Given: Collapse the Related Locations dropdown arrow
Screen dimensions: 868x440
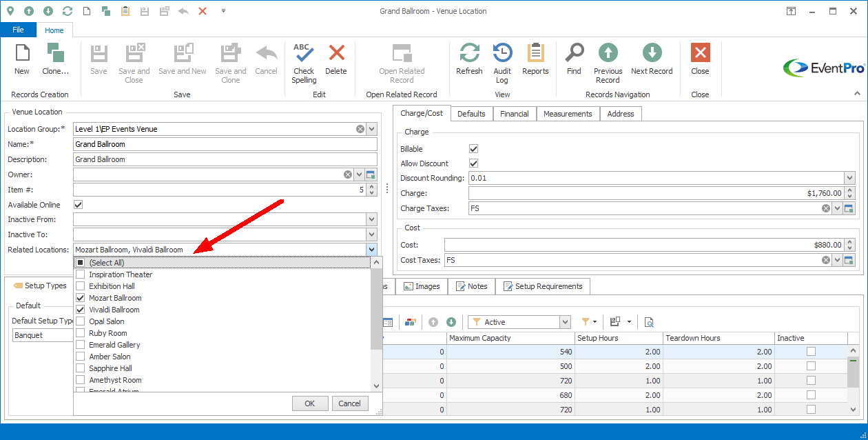Looking at the screenshot, I should tap(371, 250).
